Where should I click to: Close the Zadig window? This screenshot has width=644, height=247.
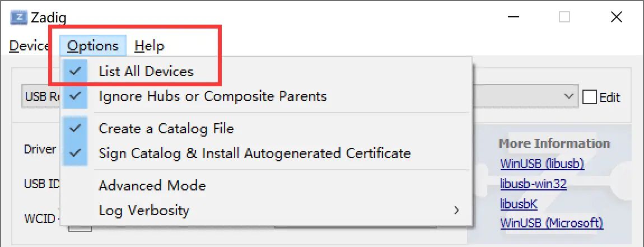(616, 17)
